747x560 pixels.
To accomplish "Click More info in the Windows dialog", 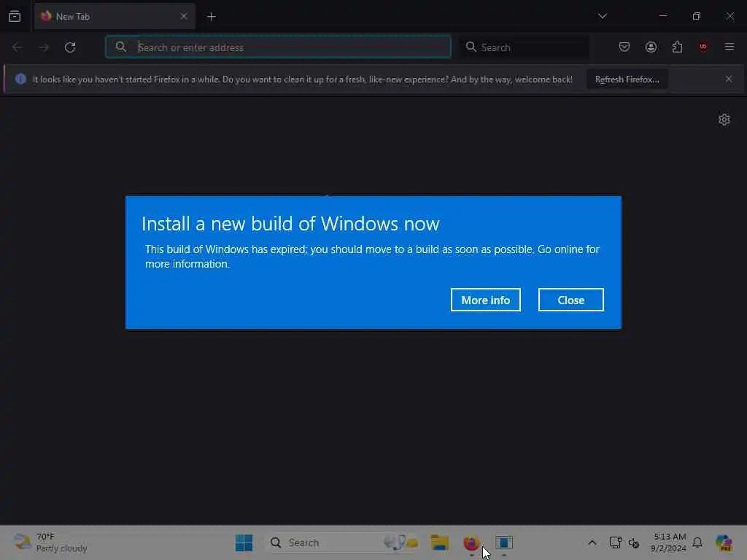I will (x=485, y=300).
